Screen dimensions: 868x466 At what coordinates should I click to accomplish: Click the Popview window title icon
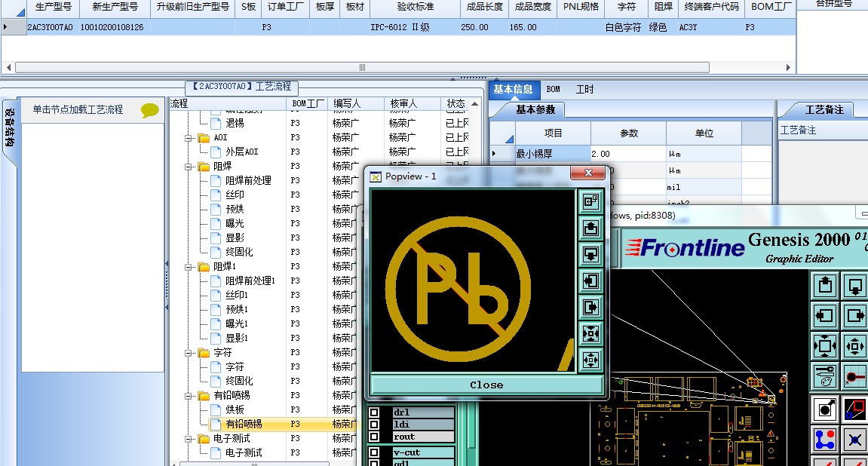[x=376, y=176]
